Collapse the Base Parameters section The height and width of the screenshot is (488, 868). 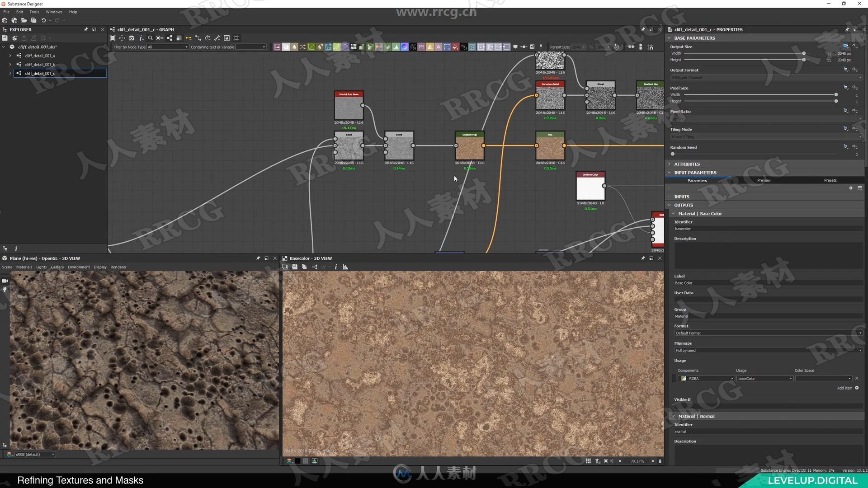point(670,38)
